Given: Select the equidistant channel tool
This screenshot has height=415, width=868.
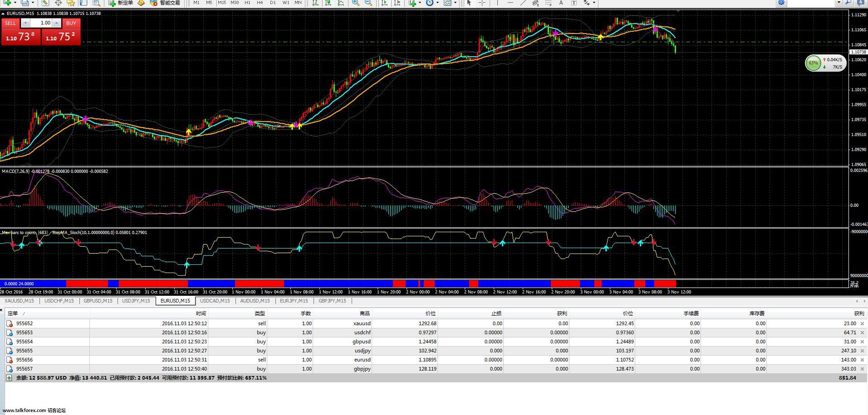Looking at the screenshot, I should click(536, 2).
